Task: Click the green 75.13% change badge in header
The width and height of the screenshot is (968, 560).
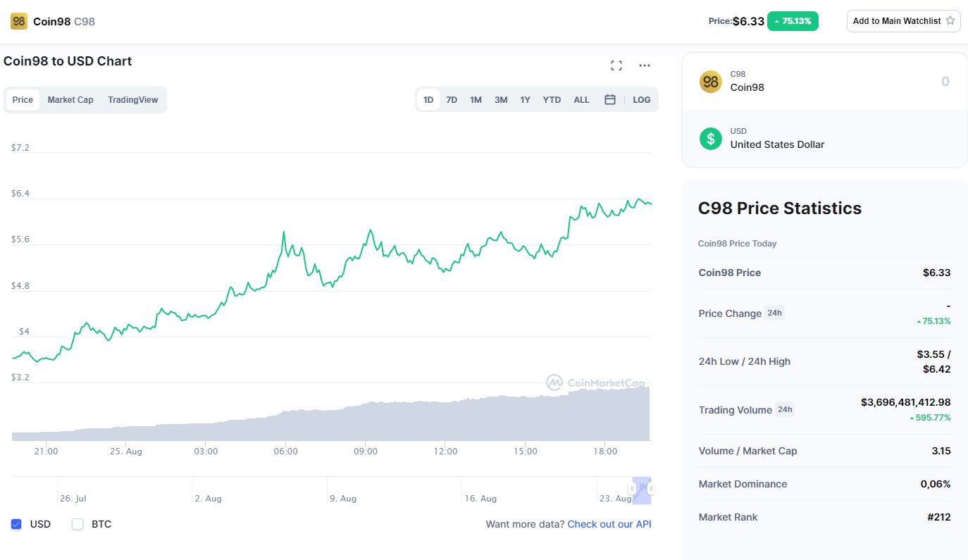Action: [793, 21]
